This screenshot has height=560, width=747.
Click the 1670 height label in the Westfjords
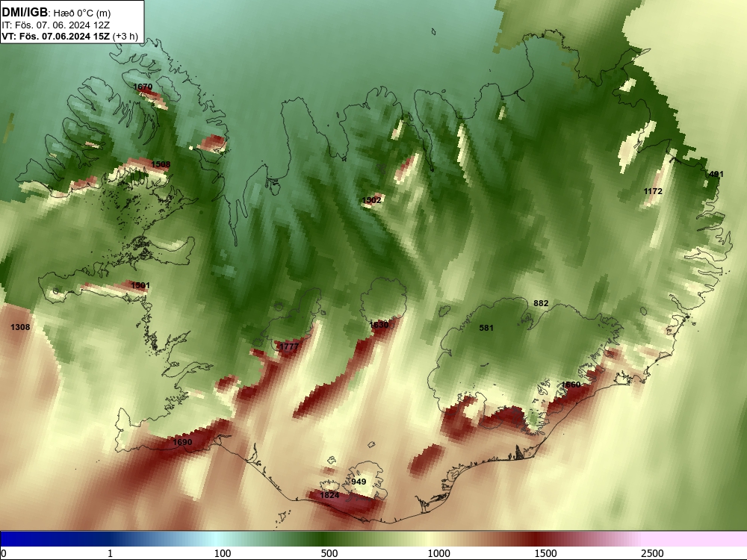(x=143, y=87)
